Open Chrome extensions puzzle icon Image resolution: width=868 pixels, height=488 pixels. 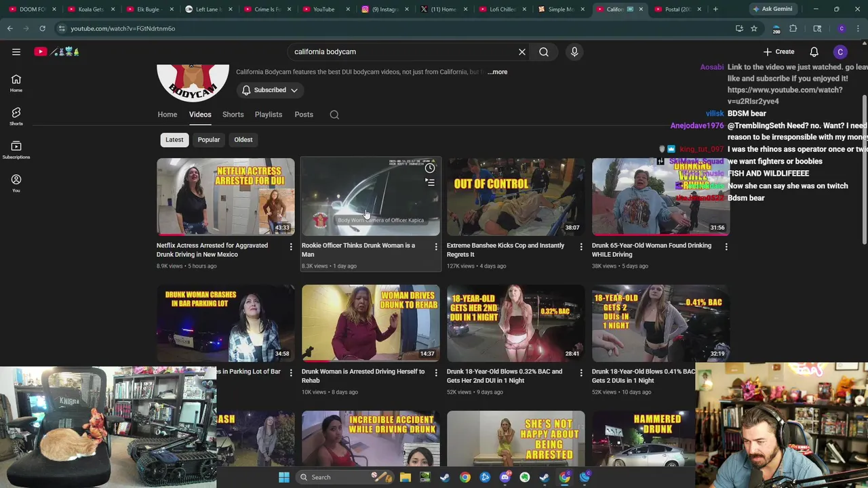(x=793, y=28)
